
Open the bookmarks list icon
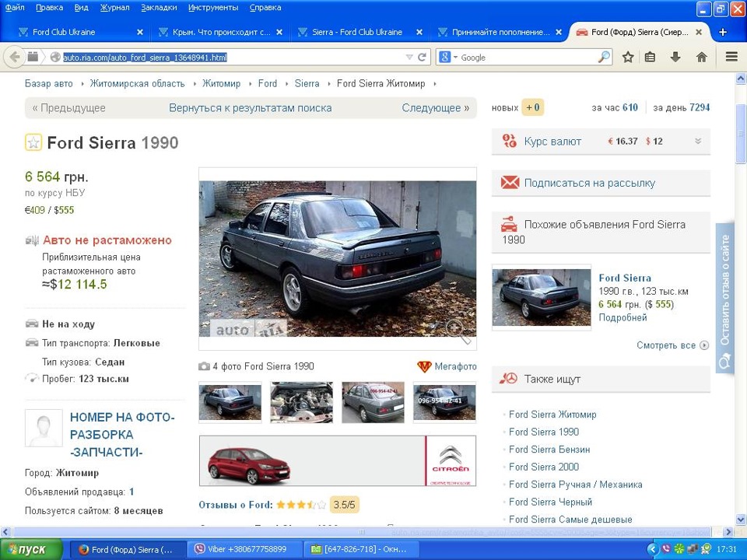pyautogui.click(x=650, y=57)
